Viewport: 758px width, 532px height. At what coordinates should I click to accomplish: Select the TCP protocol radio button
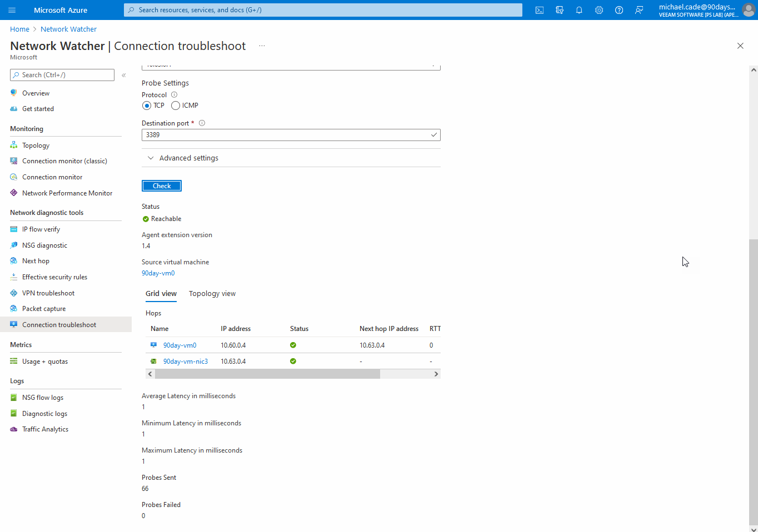[x=147, y=106]
